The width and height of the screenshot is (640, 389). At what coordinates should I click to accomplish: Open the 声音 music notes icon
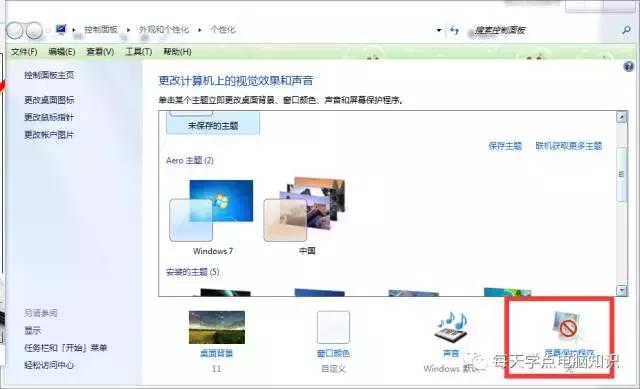click(x=451, y=327)
